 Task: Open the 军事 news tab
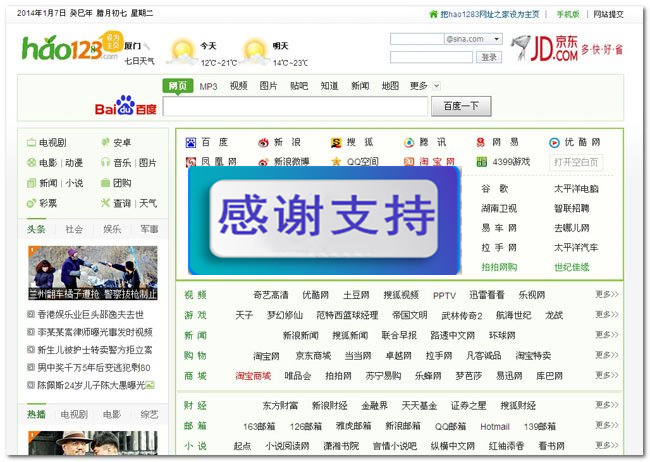[149, 229]
